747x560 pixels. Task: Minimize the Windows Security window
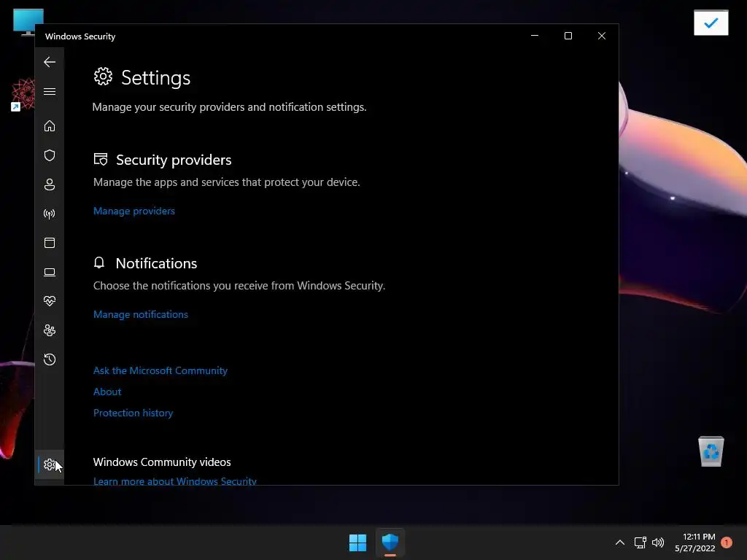pyautogui.click(x=535, y=36)
